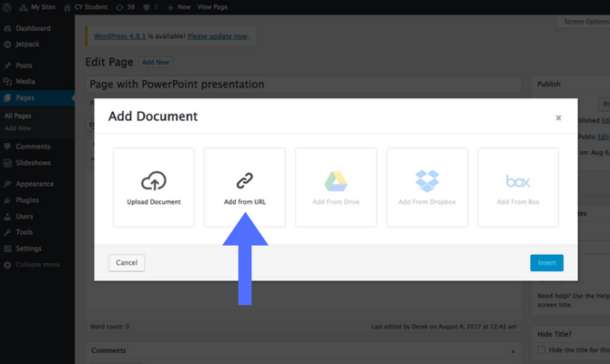
Task: Click the Media icon in sidebar
Action: [7, 82]
